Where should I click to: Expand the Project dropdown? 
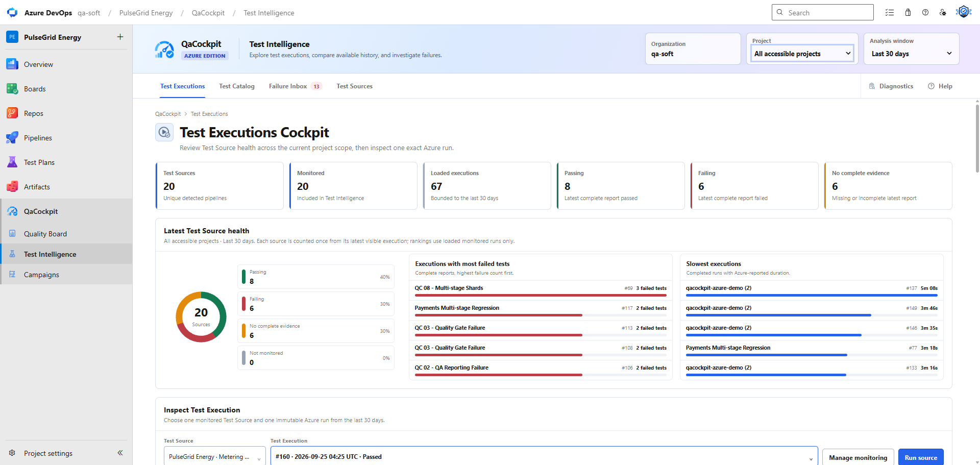(802, 54)
